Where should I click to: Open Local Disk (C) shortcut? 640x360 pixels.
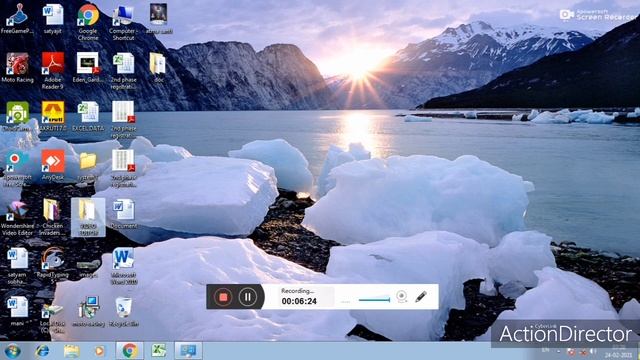(x=53, y=315)
